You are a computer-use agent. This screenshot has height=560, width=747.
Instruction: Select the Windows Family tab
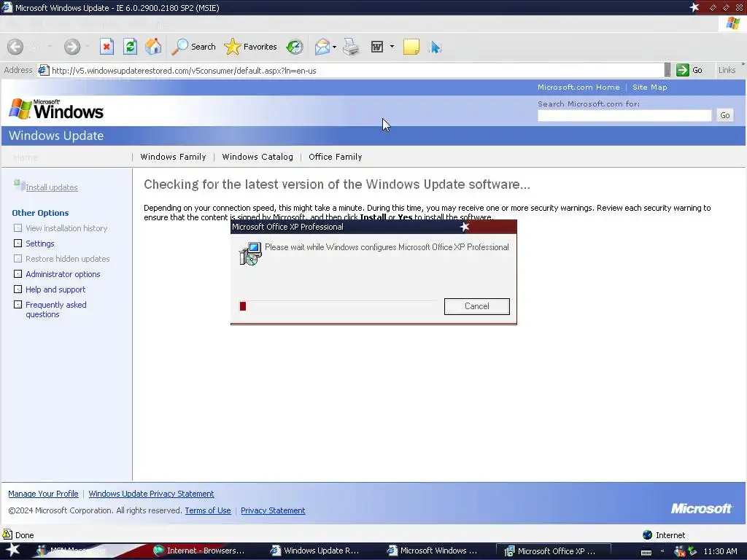point(173,157)
